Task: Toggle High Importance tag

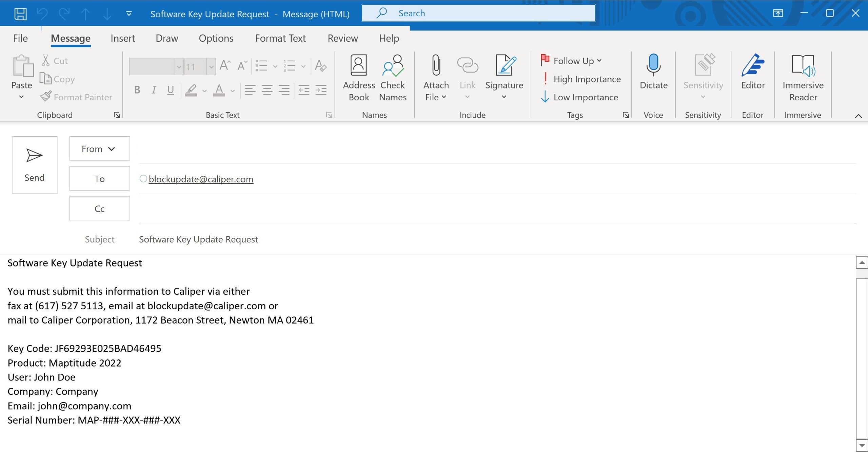Action: [x=581, y=79]
